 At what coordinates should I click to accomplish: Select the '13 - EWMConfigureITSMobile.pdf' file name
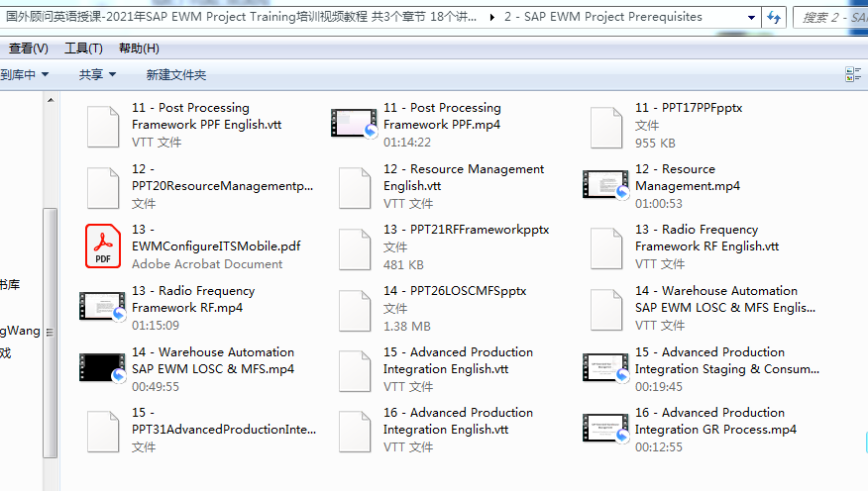216,238
